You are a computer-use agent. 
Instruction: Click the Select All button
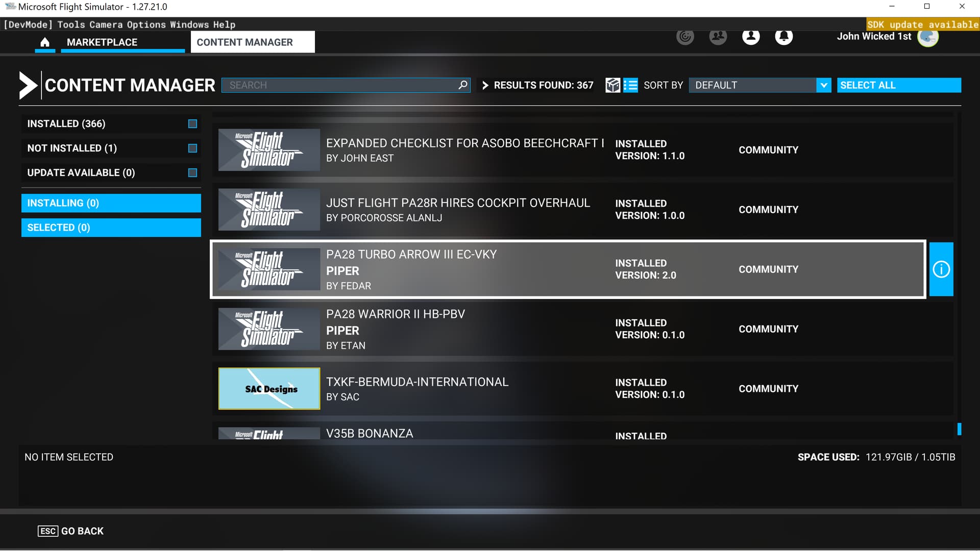coord(898,85)
